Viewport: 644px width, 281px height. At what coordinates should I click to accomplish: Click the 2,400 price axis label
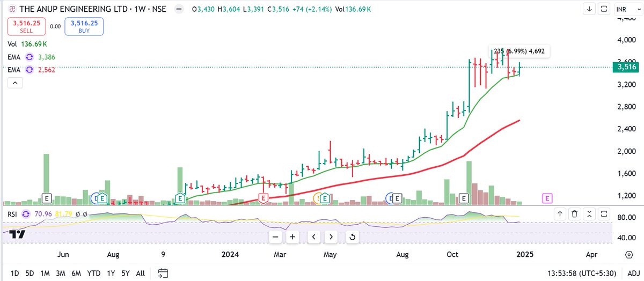(626, 129)
